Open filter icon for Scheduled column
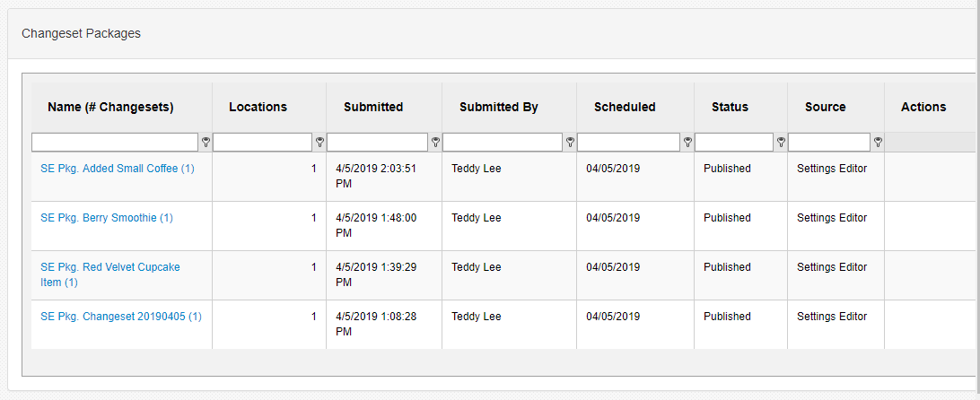Image resolution: width=980 pixels, height=400 pixels. 687,143
